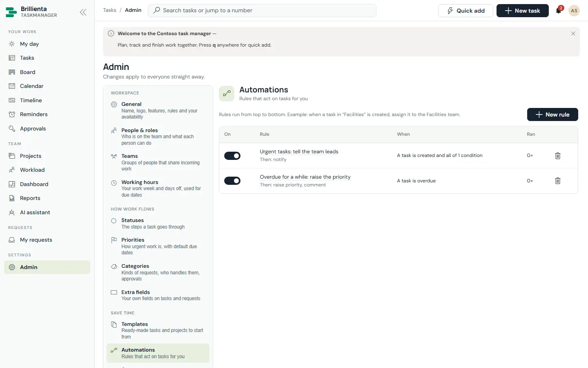Launch the AI assistant

click(x=47, y=212)
